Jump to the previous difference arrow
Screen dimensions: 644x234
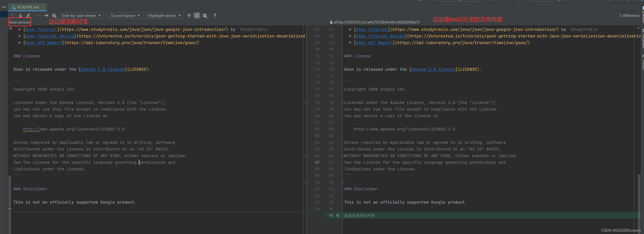tap(12, 16)
